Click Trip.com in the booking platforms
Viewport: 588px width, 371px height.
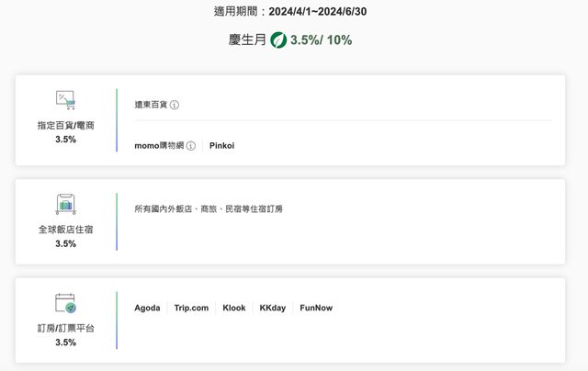coord(191,308)
